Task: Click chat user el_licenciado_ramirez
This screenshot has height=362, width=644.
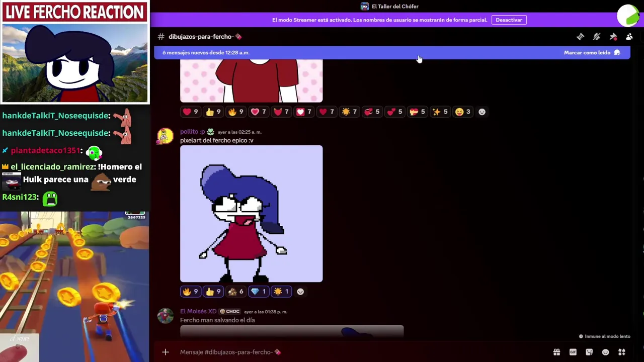Action: pyautogui.click(x=53, y=167)
